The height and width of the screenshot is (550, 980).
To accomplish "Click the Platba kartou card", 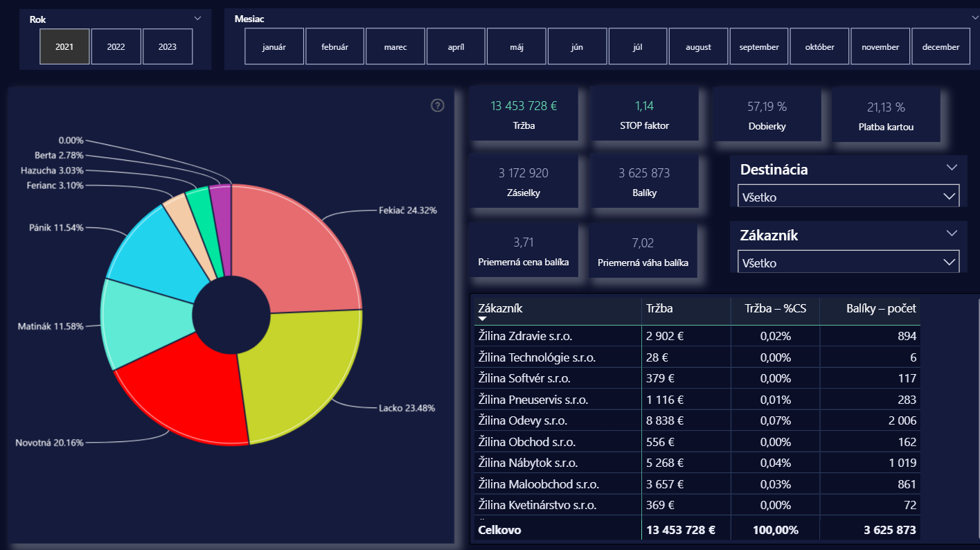I will [886, 115].
